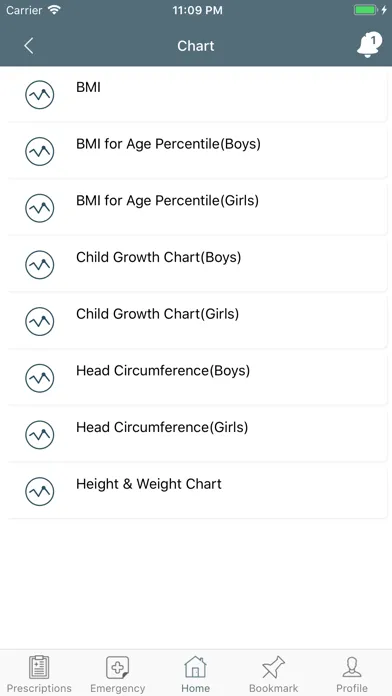Open Child Growth Chart(Girls) item
392x696 pixels.
coord(197,321)
